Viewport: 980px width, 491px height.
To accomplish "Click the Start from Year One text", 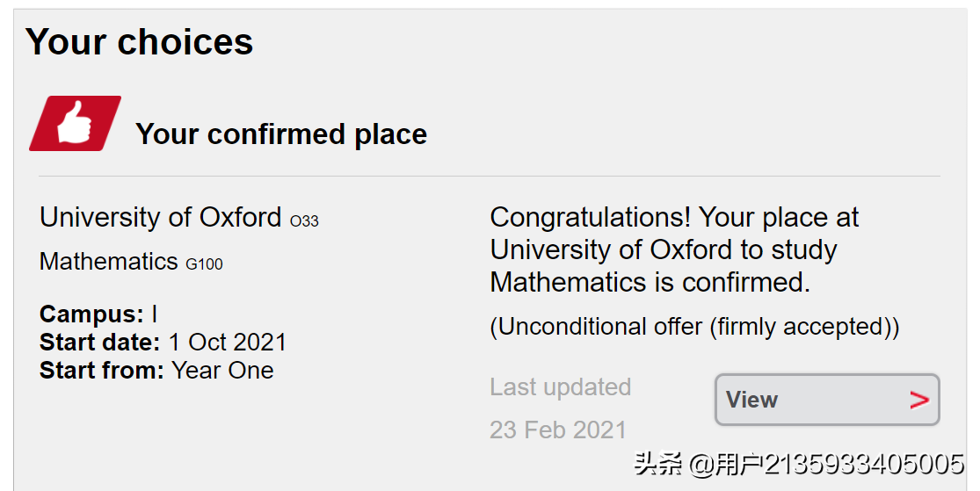I will tap(156, 371).
